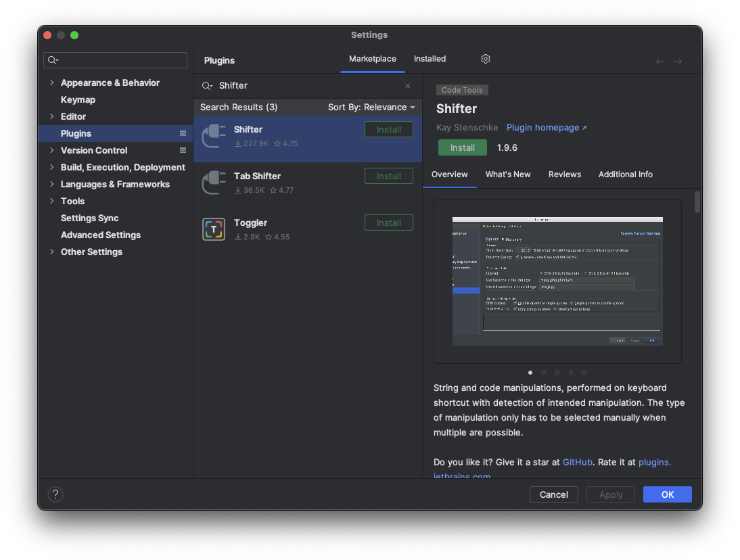
Task: Open the Additional Info tab
Action: pos(625,174)
